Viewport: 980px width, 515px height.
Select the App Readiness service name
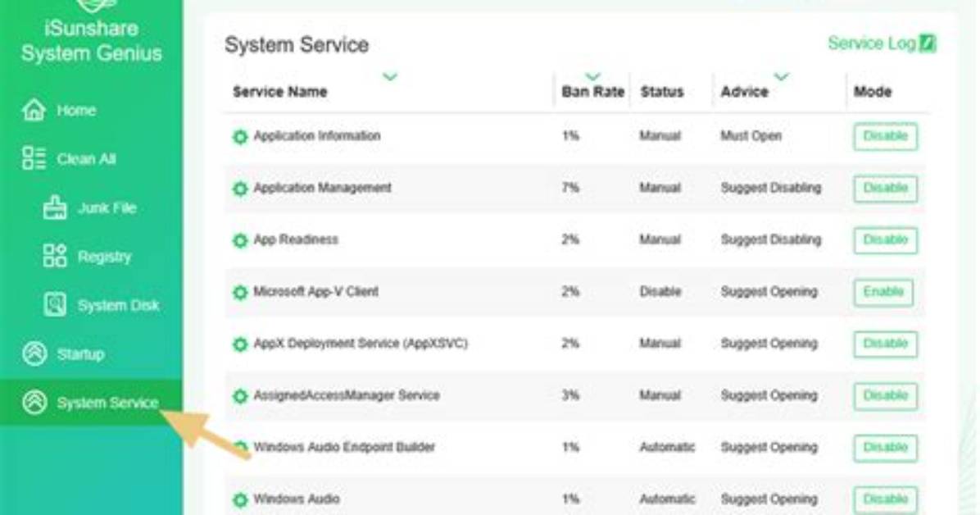tap(296, 239)
